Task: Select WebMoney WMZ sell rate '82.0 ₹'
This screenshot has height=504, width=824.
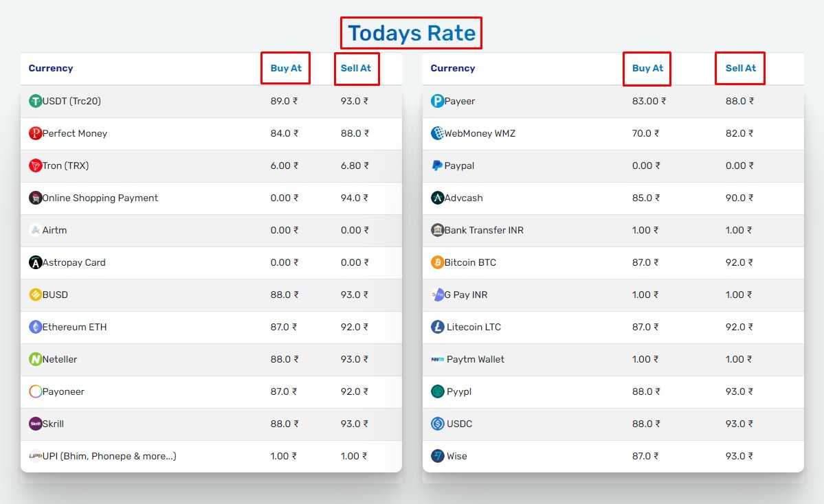Action: tap(739, 133)
